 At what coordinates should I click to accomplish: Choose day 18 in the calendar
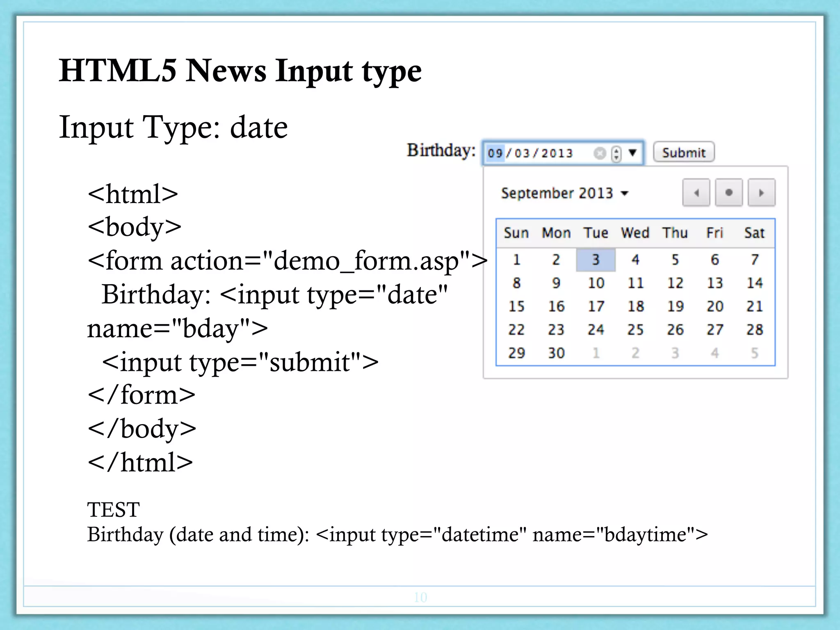635,306
